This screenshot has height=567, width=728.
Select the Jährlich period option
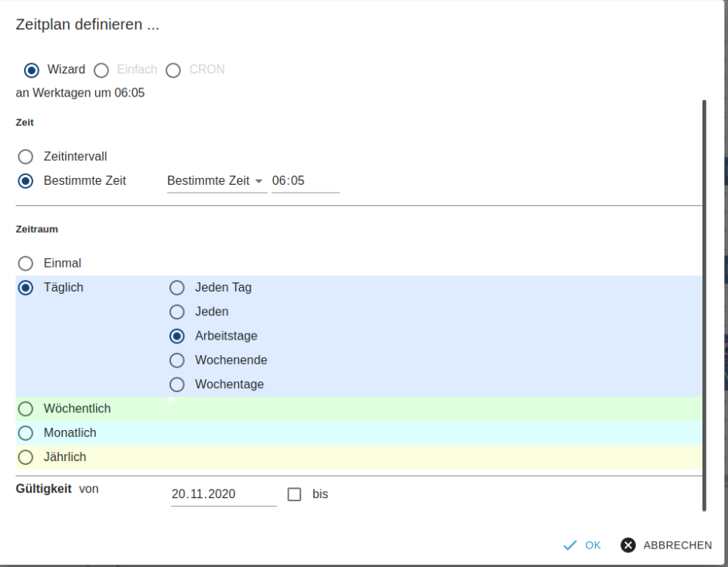click(26, 457)
